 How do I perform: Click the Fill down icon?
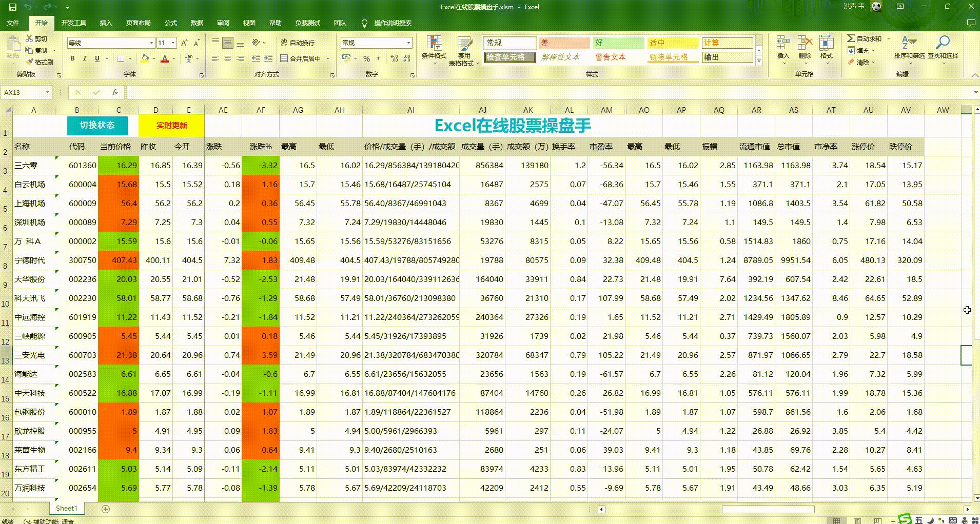[x=851, y=50]
